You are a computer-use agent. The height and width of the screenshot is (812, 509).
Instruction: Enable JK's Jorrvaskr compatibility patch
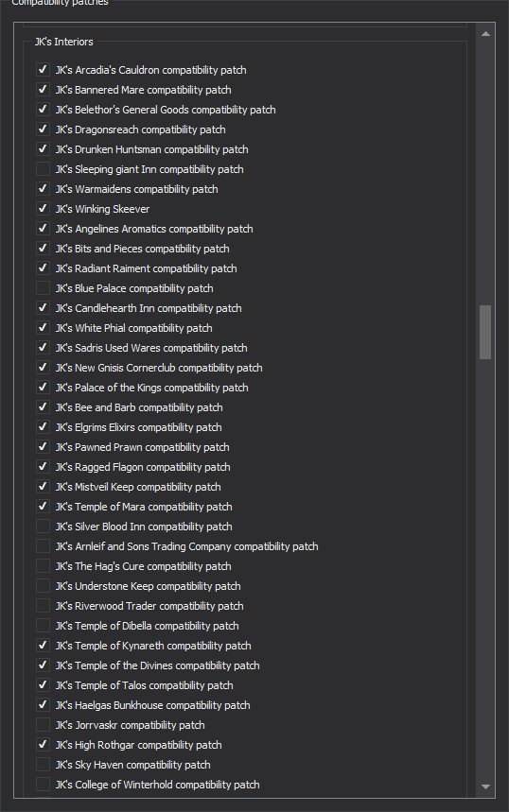(43, 724)
